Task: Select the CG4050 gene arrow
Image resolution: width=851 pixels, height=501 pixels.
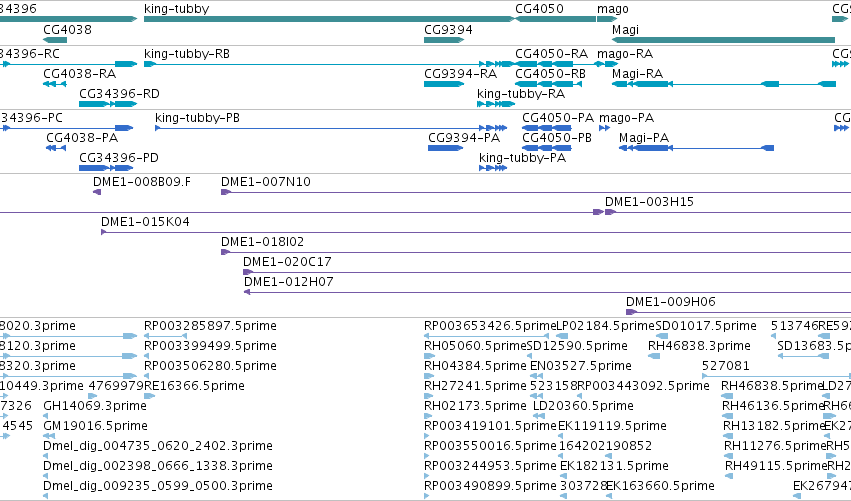Action: coord(555,19)
